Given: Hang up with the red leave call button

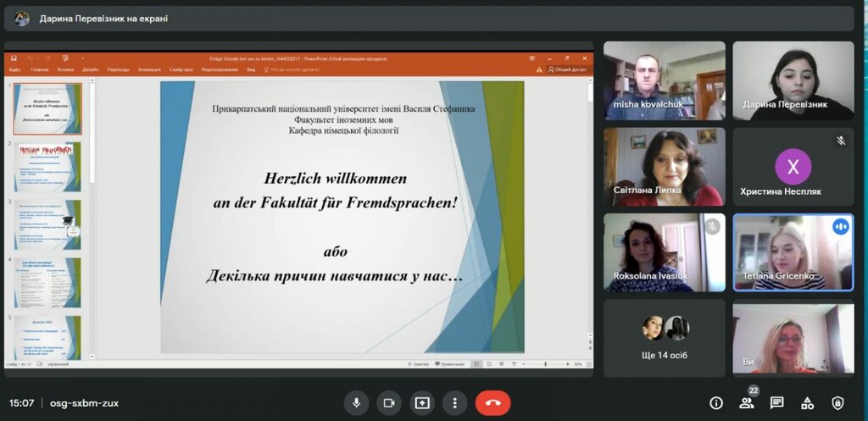Looking at the screenshot, I should coord(492,402).
